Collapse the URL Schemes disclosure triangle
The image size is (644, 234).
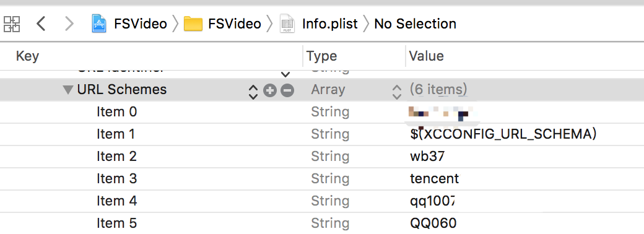point(68,90)
